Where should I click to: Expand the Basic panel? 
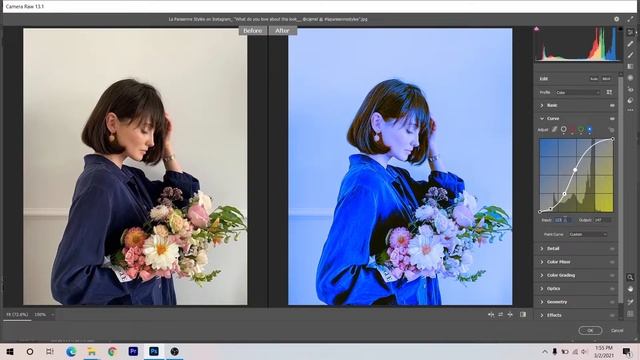tap(542, 105)
